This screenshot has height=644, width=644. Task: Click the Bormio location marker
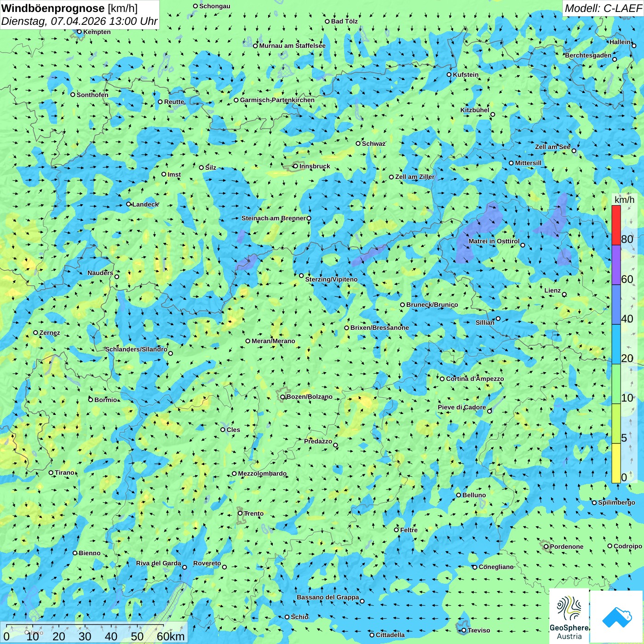tap(91, 400)
